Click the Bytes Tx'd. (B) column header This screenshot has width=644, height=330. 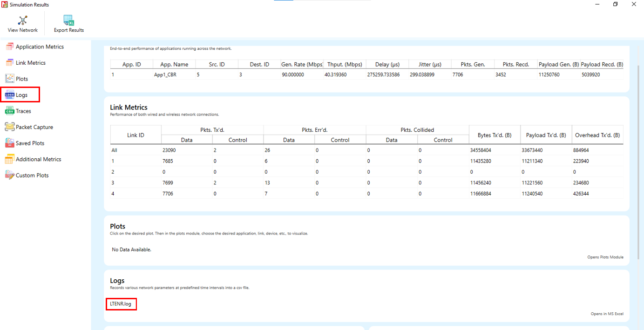pyautogui.click(x=495, y=135)
